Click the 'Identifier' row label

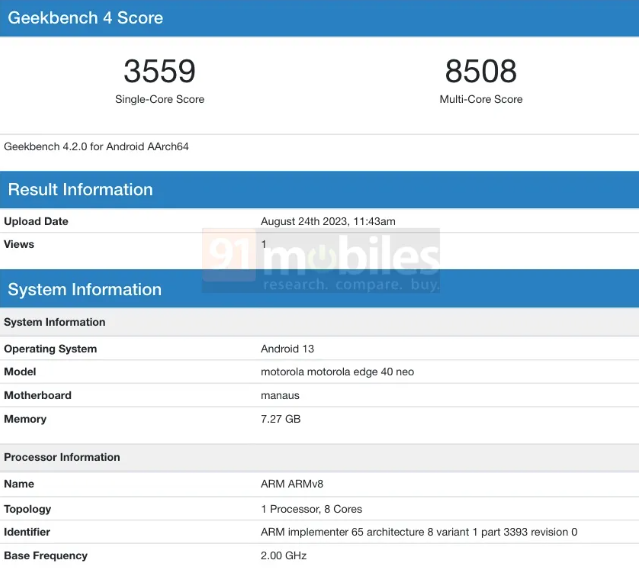(x=27, y=532)
